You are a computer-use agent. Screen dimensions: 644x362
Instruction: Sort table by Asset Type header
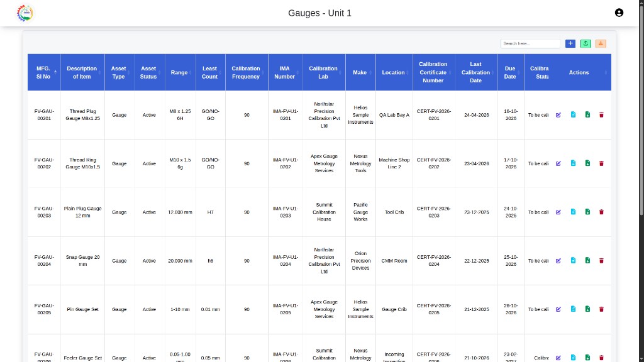coord(119,72)
